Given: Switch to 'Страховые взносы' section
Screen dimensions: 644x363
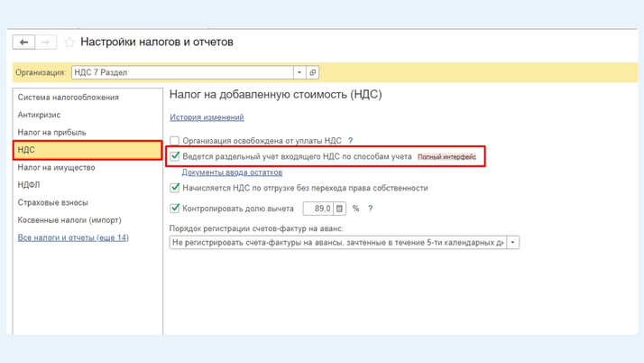Looking at the screenshot, I should (53, 202).
